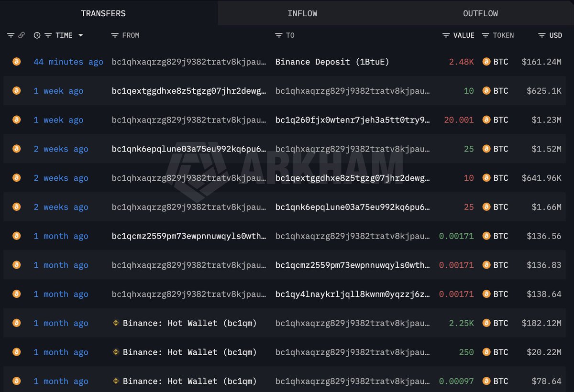This screenshot has height=392, width=574.
Task: Switch to the TRANSFERS tab
Action: [x=103, y=13]
